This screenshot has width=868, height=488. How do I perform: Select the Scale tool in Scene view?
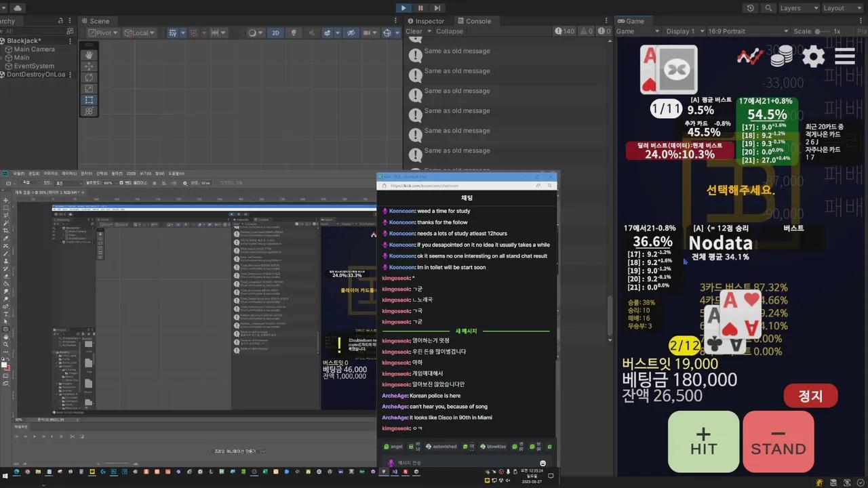point(89,89)
